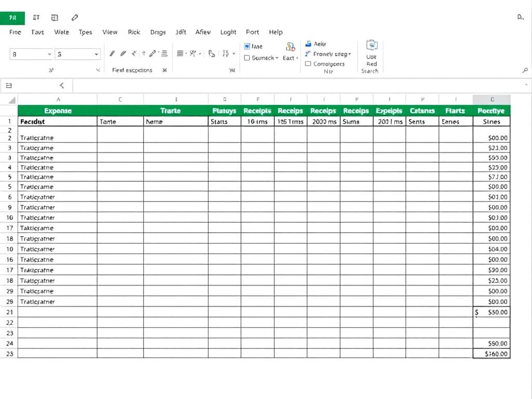Select the pencil edit icon near the title bar
The width and height of the screenshot is (532, 399).
[74, 17]
